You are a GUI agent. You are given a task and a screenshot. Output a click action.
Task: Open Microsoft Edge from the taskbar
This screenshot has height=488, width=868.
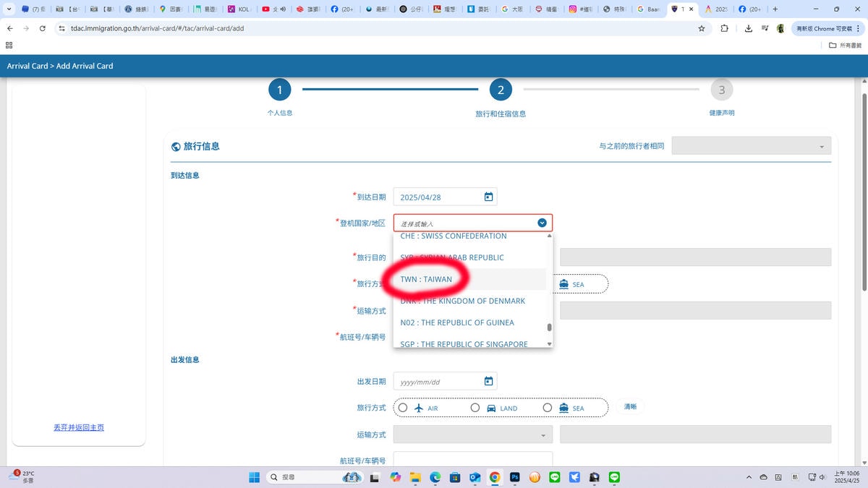435,477
